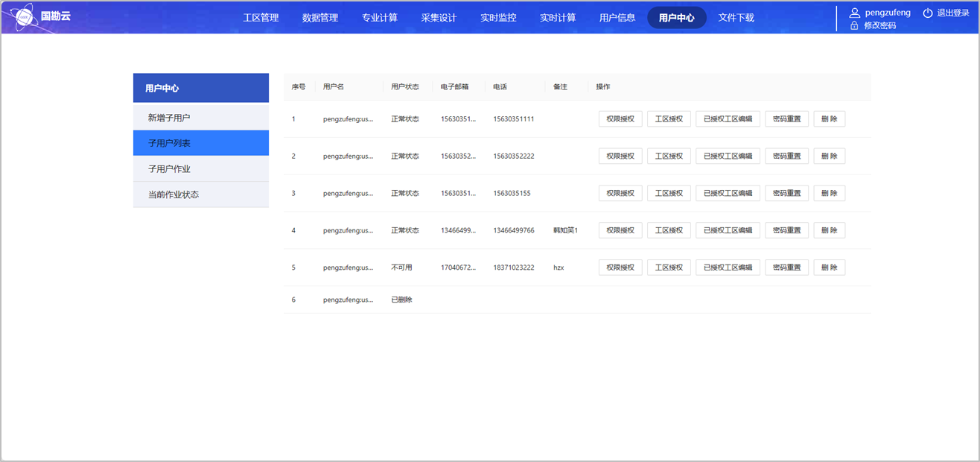Screen dimensions: 980x462
Task: Click phone number 13466499766
Action: tap(514, 230)
